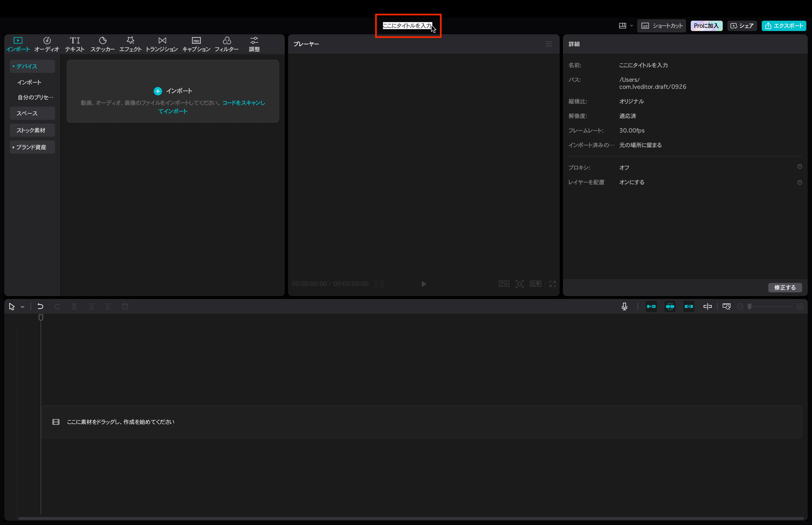Open the インポート media tab

point(18,44)
